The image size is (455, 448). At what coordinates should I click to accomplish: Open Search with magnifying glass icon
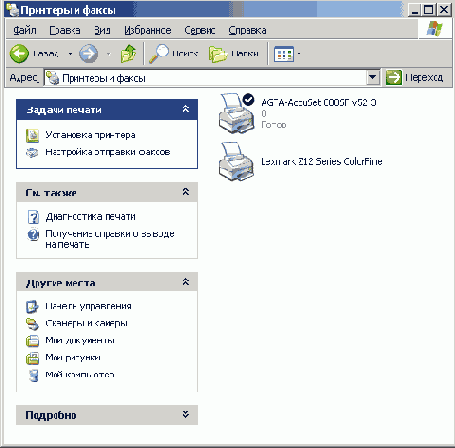tap(159, 53)
